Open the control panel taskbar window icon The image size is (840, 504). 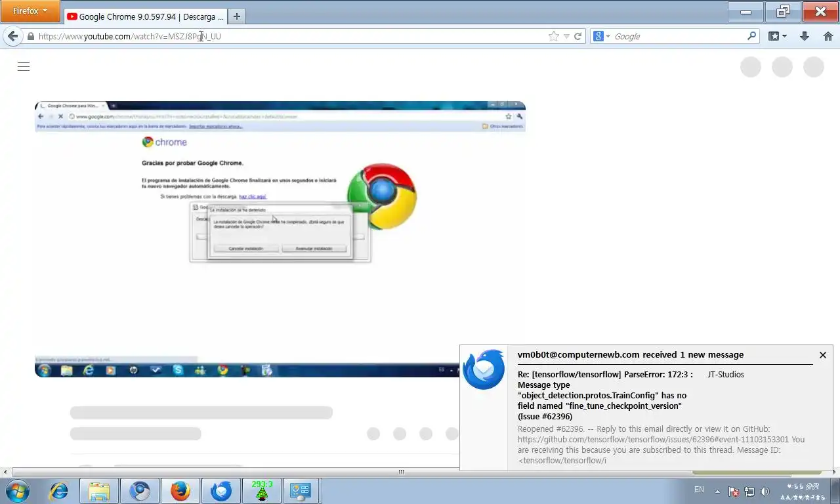click(x=301, y=491)
